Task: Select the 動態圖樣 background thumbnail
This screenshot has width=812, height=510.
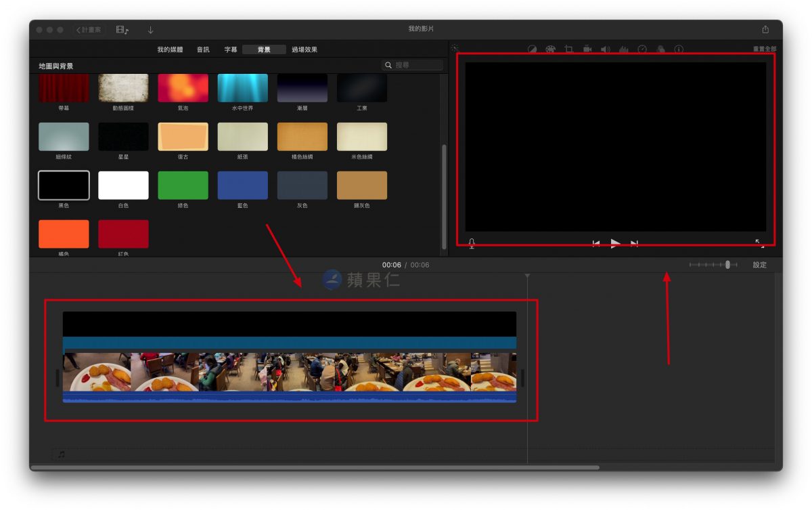Action: (123, 88)
